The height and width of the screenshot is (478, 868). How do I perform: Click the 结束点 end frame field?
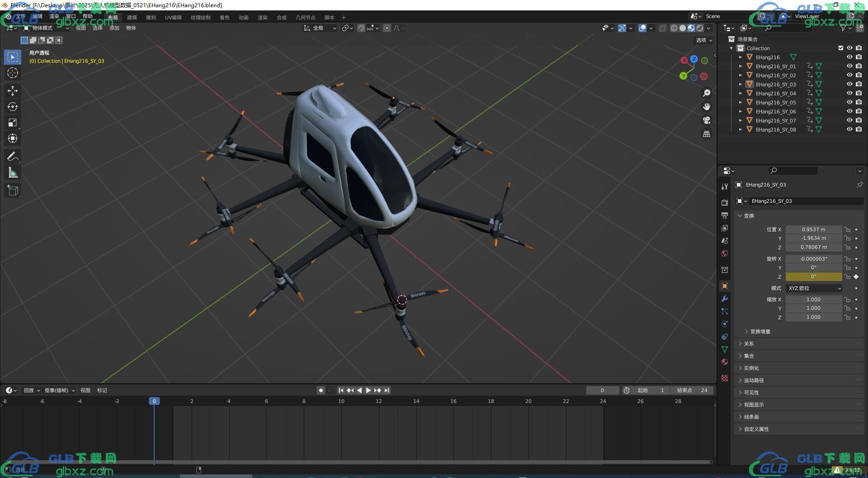pyautogui.click(x=693, y=390)
